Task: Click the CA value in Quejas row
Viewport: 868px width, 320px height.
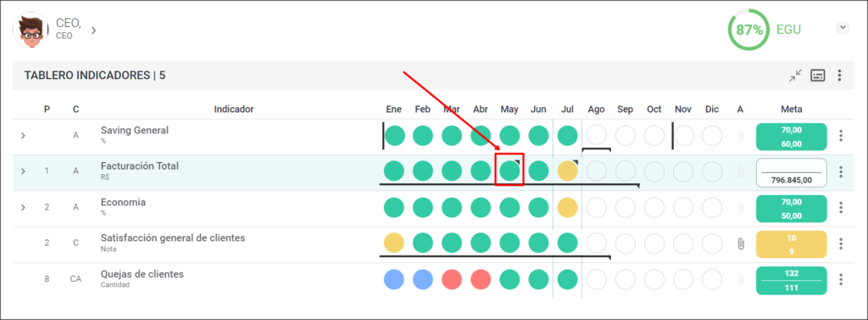Action: coord(75,279)
